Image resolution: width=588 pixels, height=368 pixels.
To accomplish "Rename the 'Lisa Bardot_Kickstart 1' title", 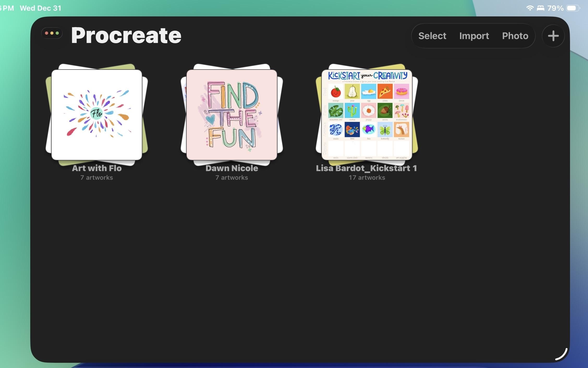I will point(367,168).
